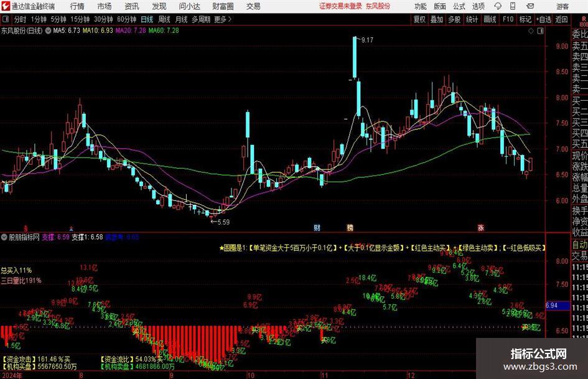588x379 pixels.
Task: Click the MA5: 6.73 label
Action: (x=67, y=30)
